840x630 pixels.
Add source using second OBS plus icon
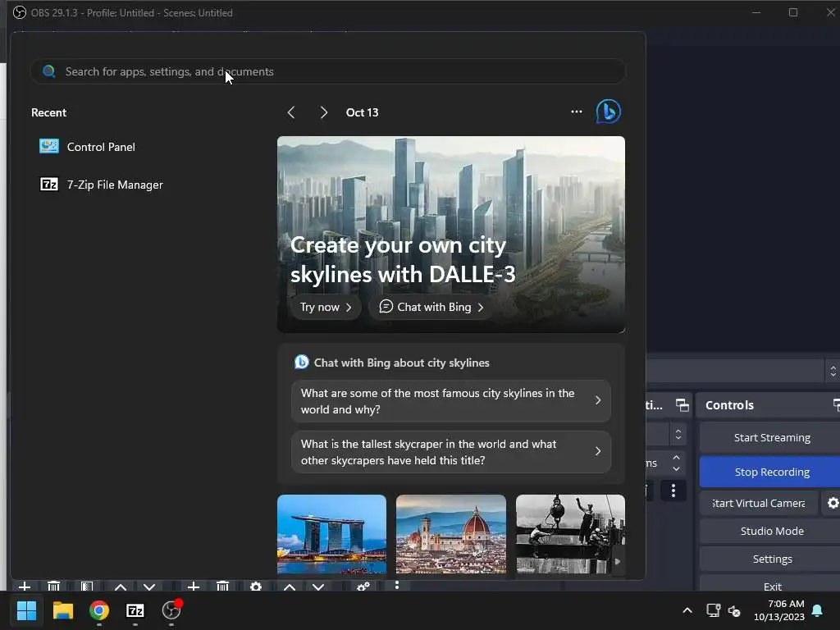coord(194,587)
